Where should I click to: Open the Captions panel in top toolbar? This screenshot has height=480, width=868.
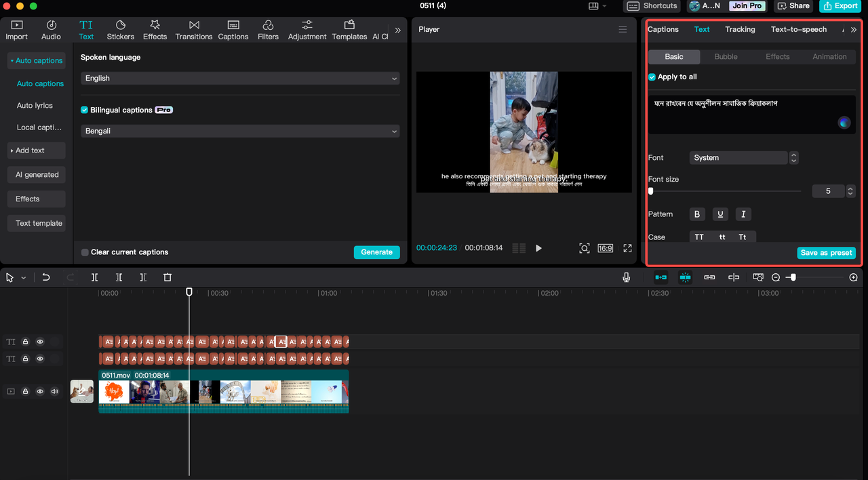[233, 30]
